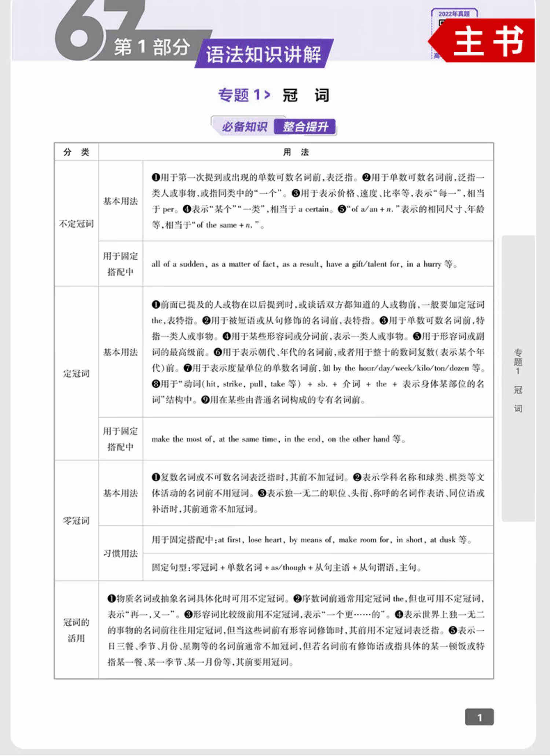550x756 pixels.
Task: Click the 习惯用法 cell
Action: pos(120,553)
